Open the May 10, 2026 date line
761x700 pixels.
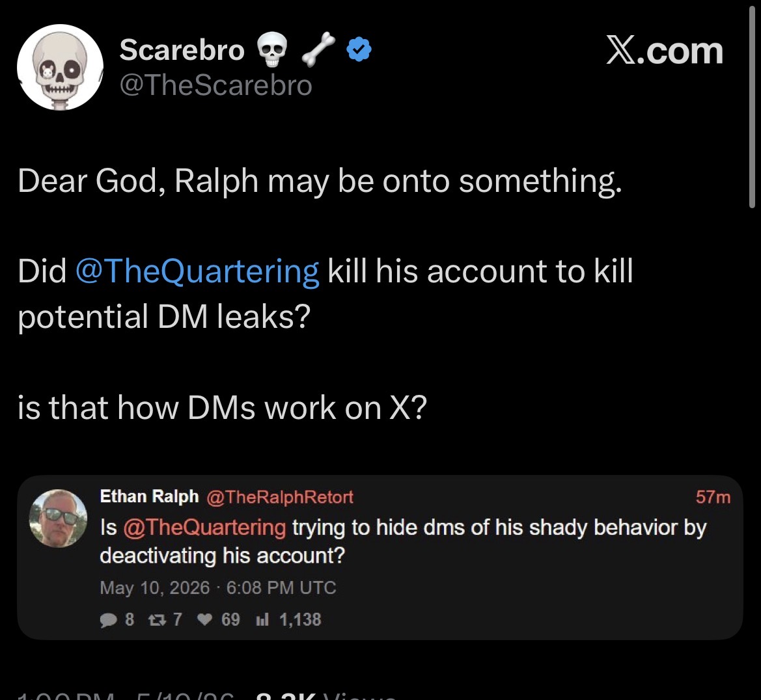tap(218, 588)
